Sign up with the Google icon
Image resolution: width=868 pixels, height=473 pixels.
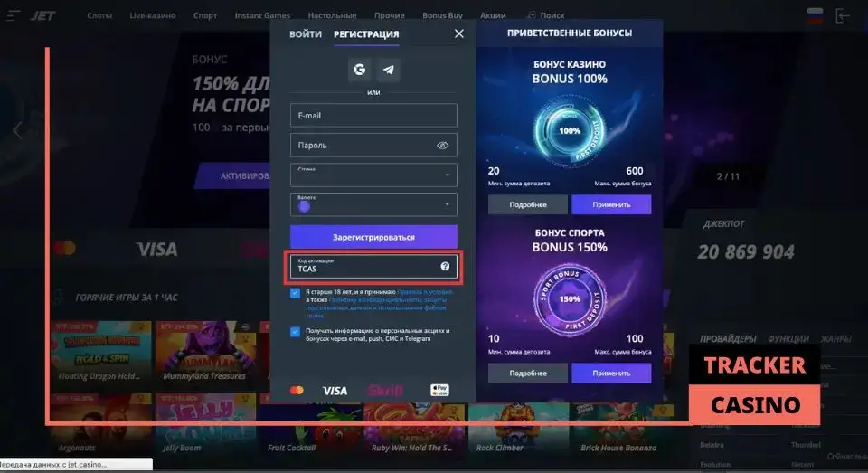[359, 70]
